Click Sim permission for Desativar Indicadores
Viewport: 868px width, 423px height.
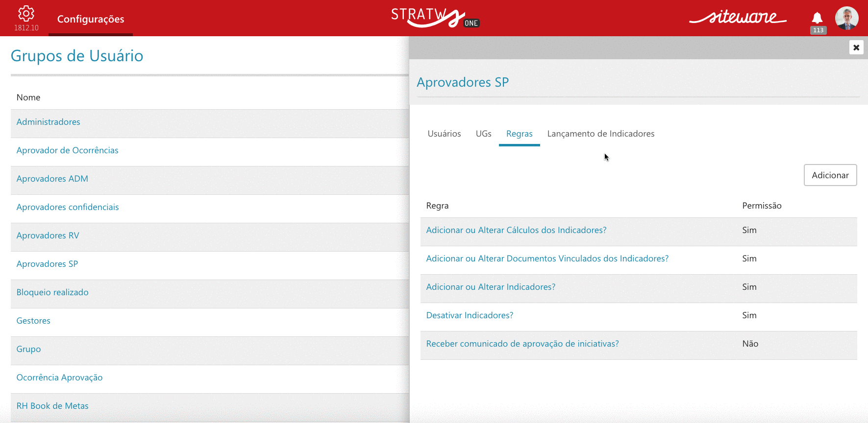(749, 315)
